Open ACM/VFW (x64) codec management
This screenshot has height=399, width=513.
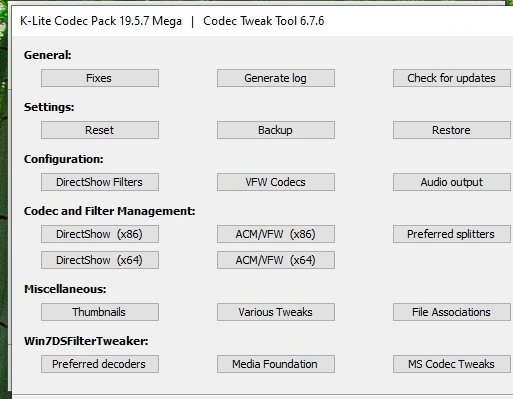click(x=276, y=260)
